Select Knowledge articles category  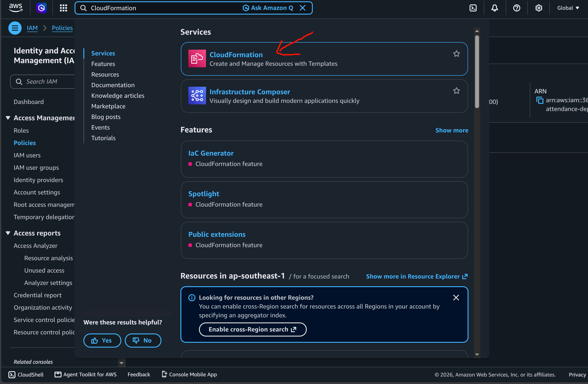click(x=118, y=96)
